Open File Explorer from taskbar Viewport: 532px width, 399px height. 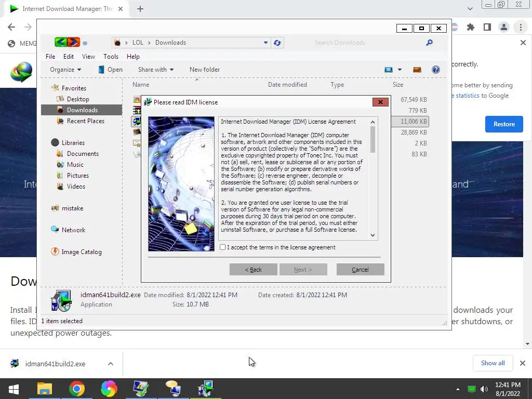click(x=45, y=389)
